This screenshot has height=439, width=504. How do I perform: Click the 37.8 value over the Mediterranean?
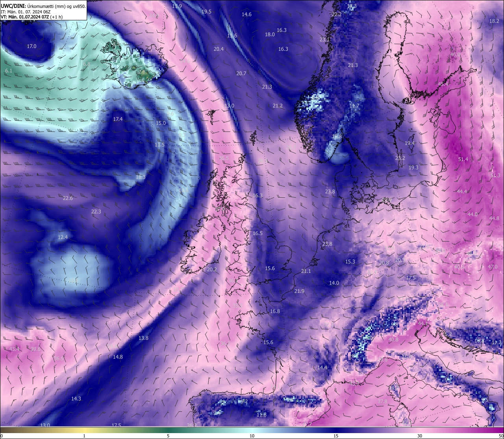[x=382, y=402]
